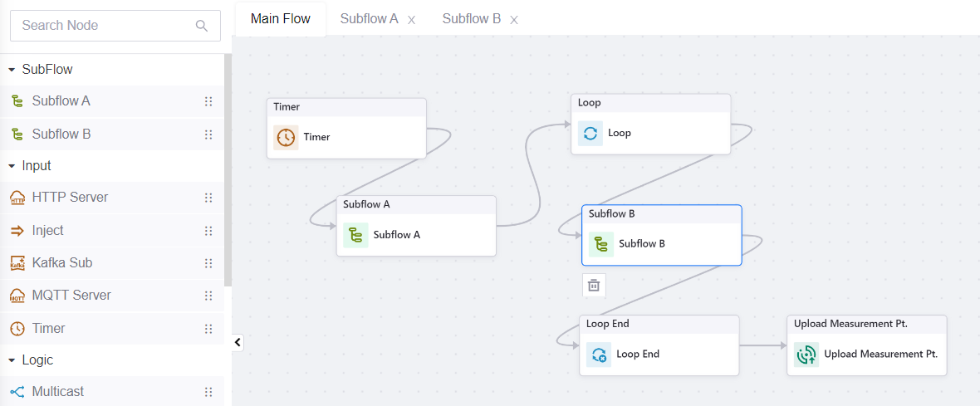
Task: Click the Subflow B node icon on canvas
Action: click(601, 244)
